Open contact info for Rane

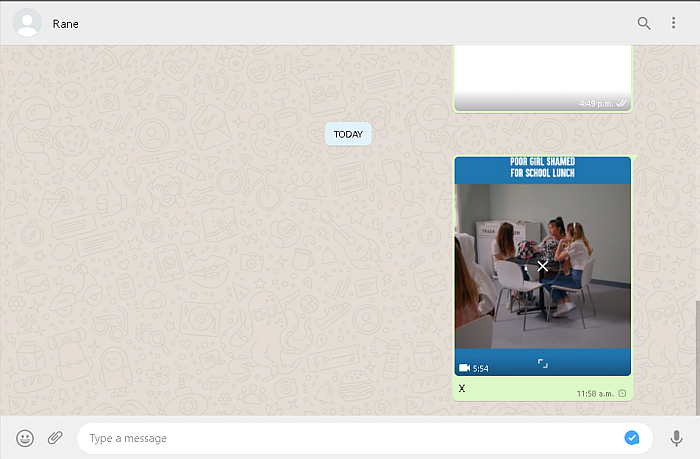(x=66, y=24)
